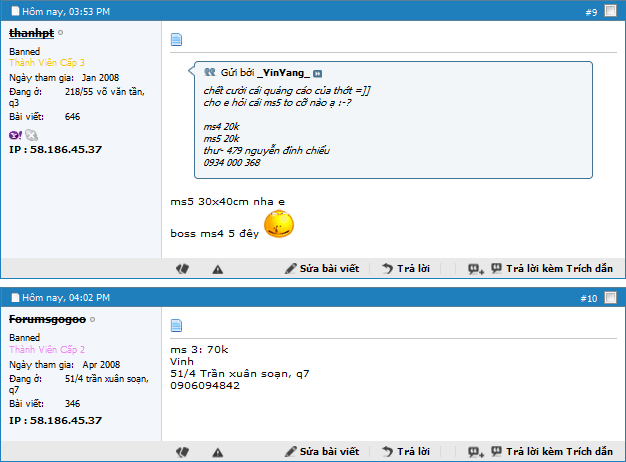Click address '51/4 Trần xuân soạn, q7' in post
Screen dimensions: 626x462
(x=240, y=374)
